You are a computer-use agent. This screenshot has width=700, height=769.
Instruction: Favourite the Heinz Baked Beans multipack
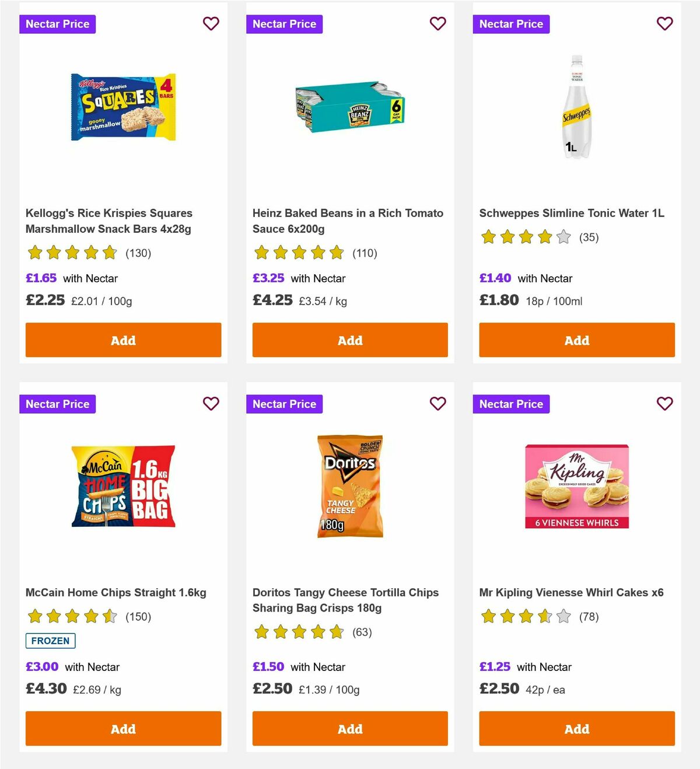(437, 23)
